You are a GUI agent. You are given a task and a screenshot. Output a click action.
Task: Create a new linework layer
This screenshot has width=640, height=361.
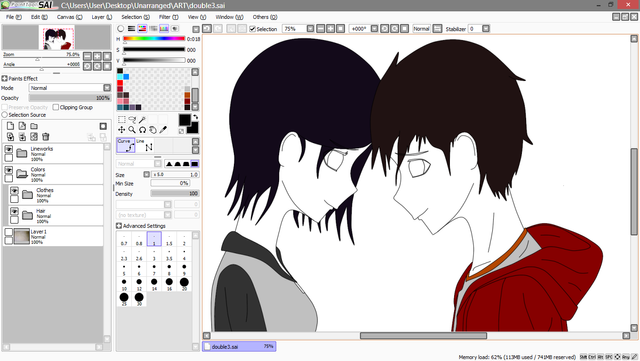tap(22, 126)
